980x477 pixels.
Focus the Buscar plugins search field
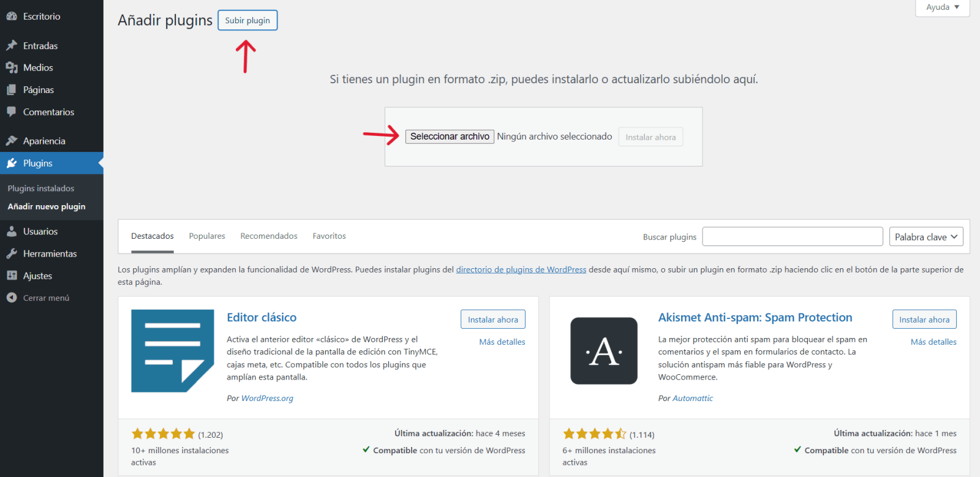(x=793, y=236)
